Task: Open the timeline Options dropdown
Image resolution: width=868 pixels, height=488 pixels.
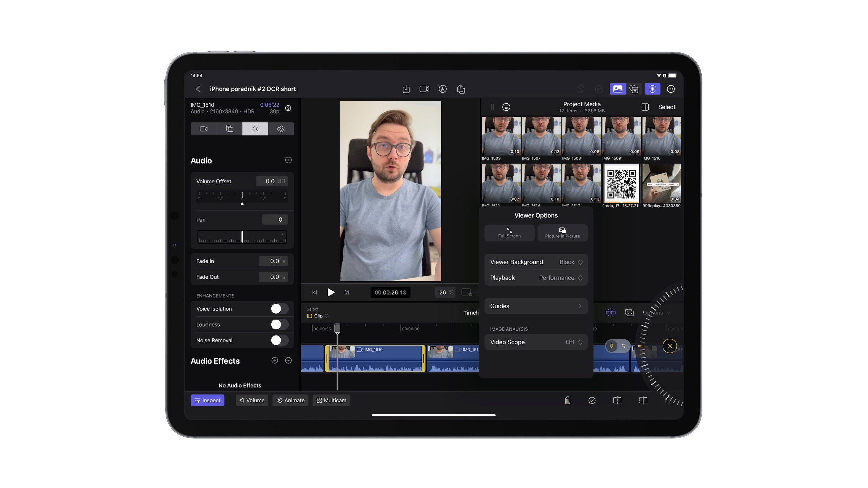Action: pyautogui.click(x=656, y=313)
